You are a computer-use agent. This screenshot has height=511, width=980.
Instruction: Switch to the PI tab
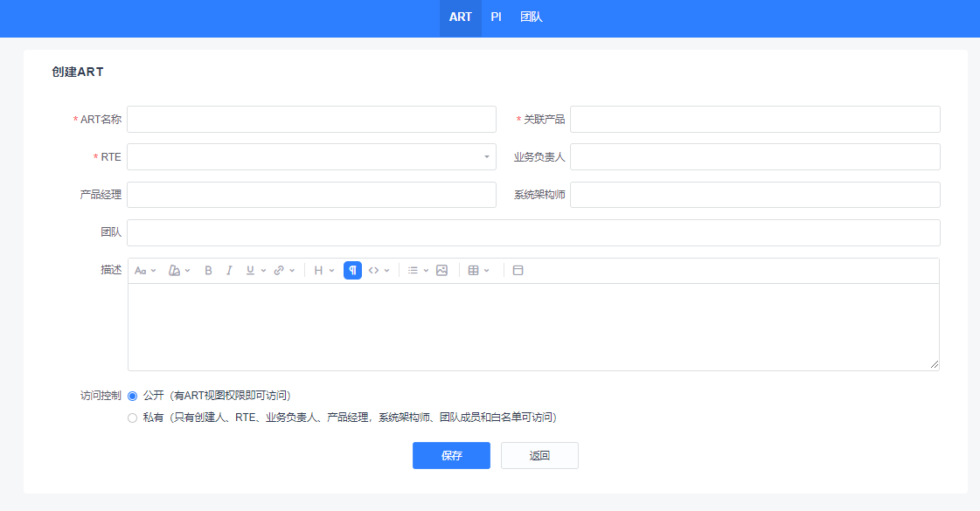496,17
